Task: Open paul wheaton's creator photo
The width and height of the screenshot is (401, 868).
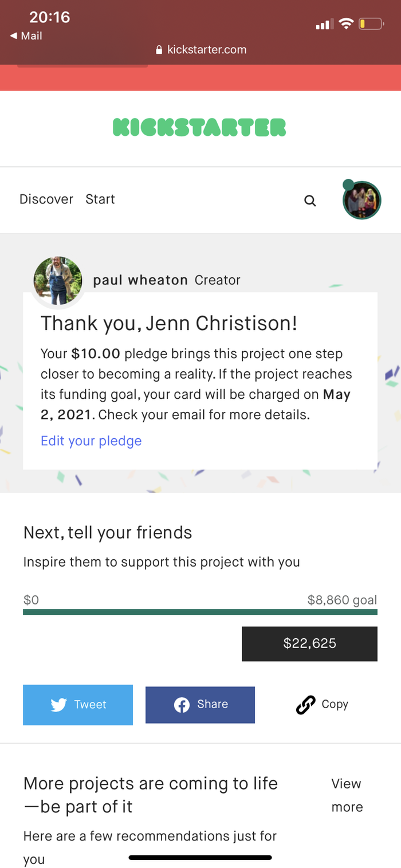Action: 58,281
